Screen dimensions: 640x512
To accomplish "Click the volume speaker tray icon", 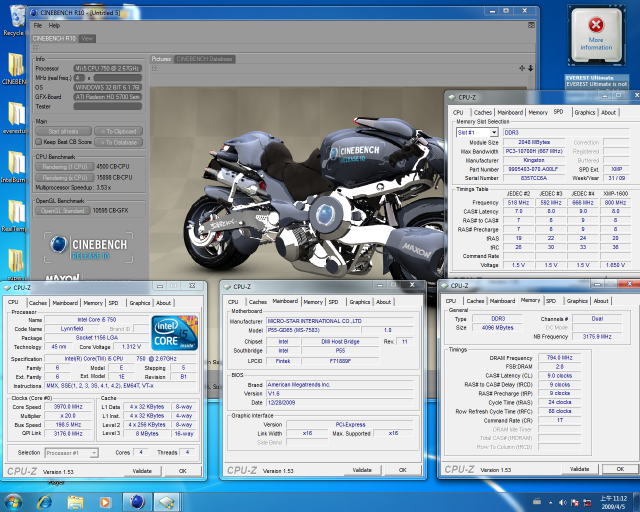I will 562,502.
